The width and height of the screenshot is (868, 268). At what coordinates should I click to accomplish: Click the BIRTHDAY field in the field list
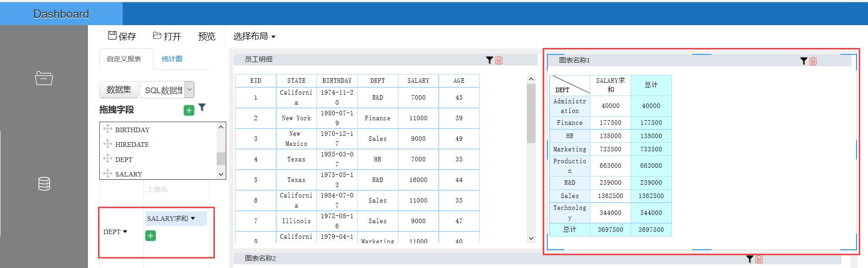click(x=132, y=130)
